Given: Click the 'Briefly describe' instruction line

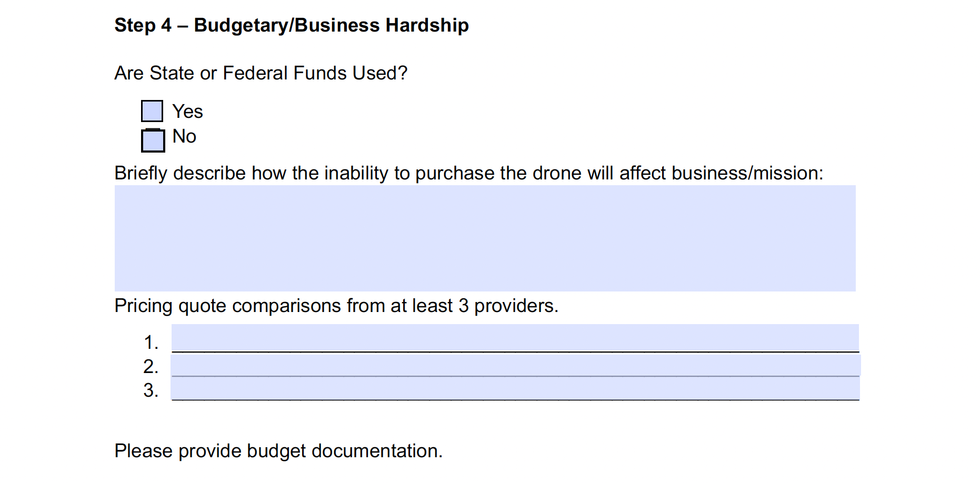Looking at the screenshot, I should (469, 173).
